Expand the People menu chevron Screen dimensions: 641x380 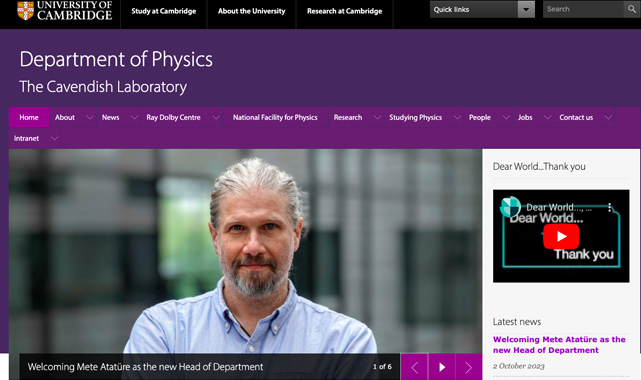[x=506, y=118]
